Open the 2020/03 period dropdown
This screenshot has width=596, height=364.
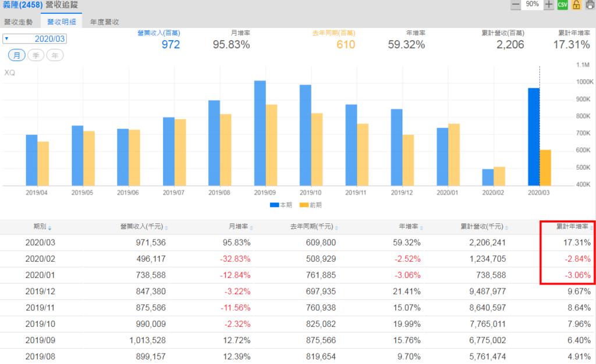click(34, 39)
